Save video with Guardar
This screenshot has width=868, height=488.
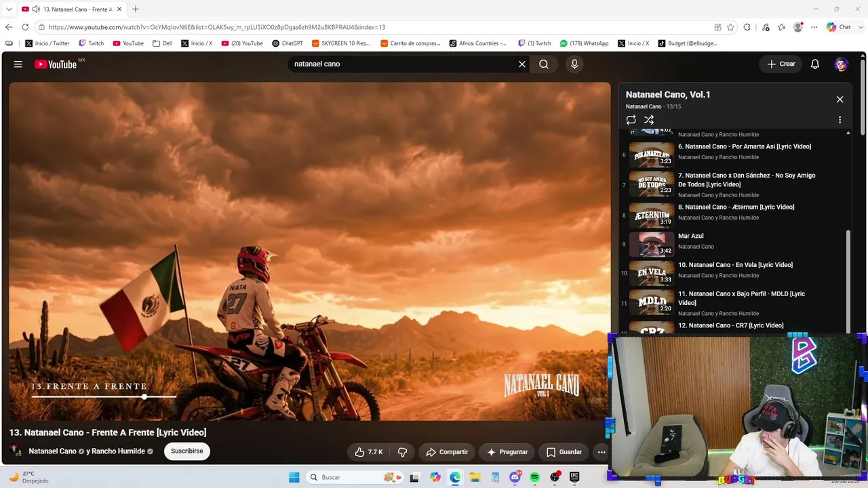(564, 452)
